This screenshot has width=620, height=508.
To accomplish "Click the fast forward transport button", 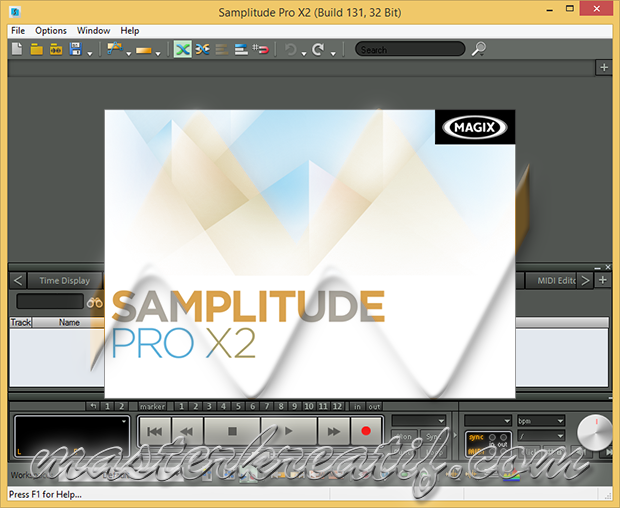I will pyautogui.click(x=333, y=431).
